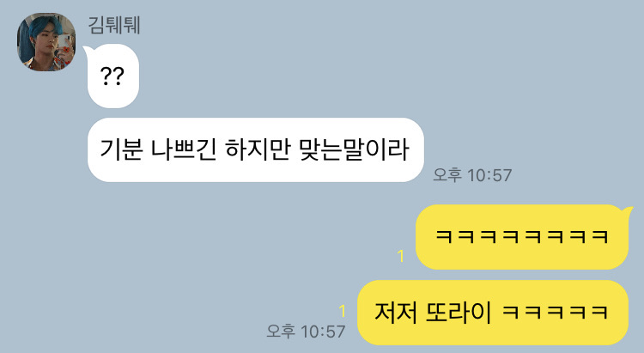The width and height of the screenshot is (644, 353).
Task: Click unread count 1 beside 저저 또라이 message
Action: pyautogui.click(x=342, y=311)
